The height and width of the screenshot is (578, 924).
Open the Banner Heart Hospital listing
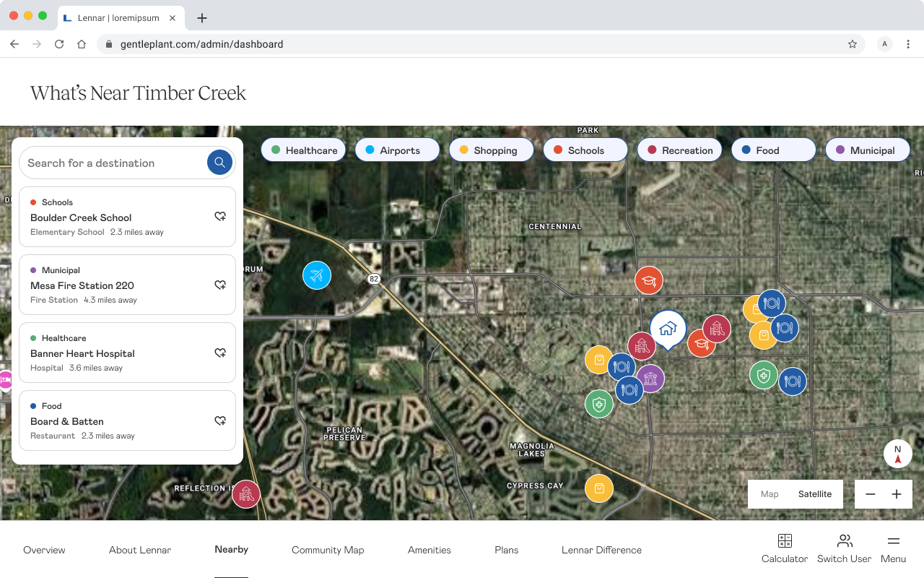click(127, 353)
